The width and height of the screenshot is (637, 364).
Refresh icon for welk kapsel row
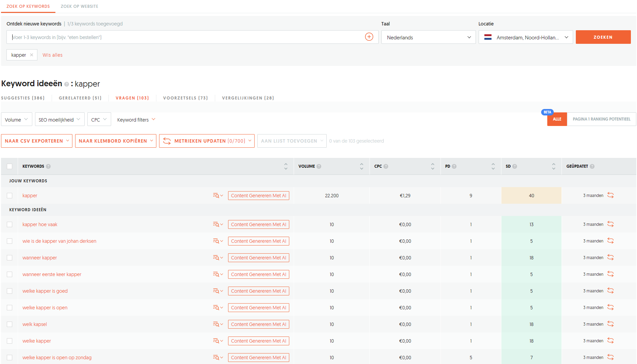pyautogui.click(x=610, y=324)
